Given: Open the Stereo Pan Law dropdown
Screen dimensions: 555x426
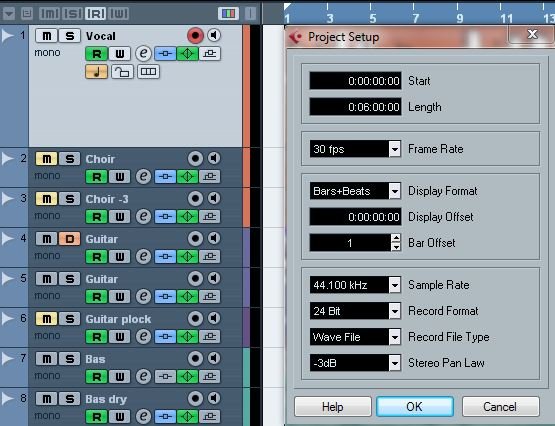Looking at the screenshot, I should pos(395,363).
